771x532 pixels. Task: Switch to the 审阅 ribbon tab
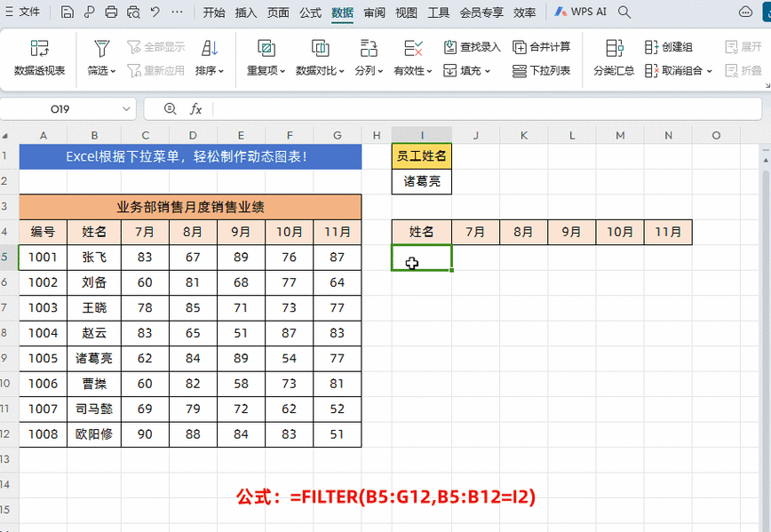(374, 12)
